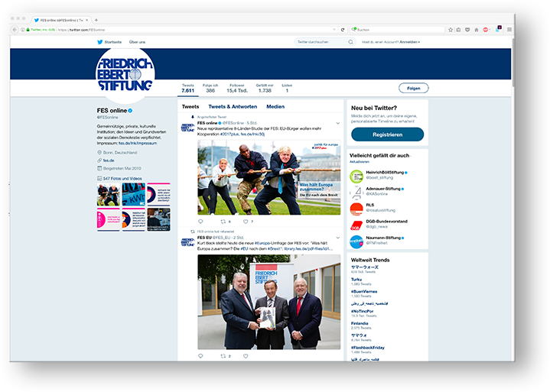Open the Finlandia trend
This screenshot has height=392, width=550.
click(360, 323)
